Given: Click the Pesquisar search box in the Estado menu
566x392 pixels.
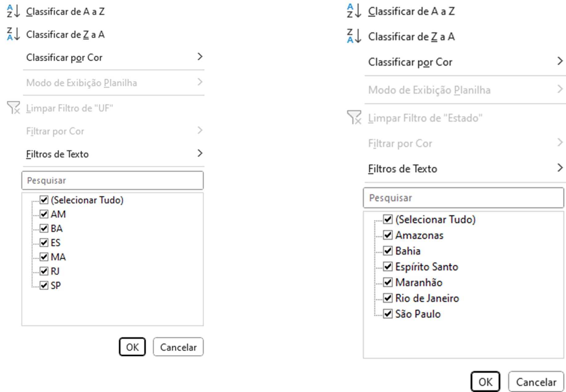Looking at the screenshot, I should (x=463, y=198).
